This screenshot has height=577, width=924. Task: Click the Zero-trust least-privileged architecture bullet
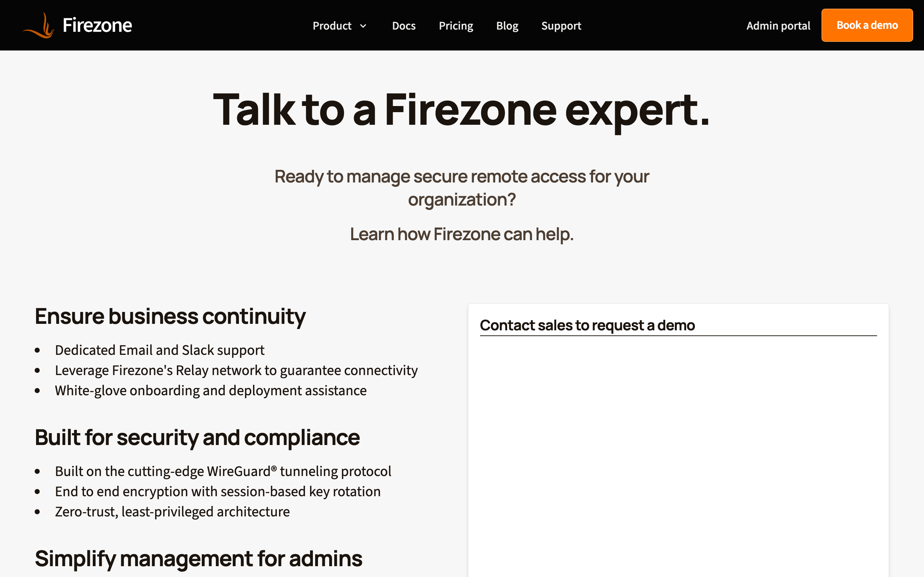click(172, 512)
